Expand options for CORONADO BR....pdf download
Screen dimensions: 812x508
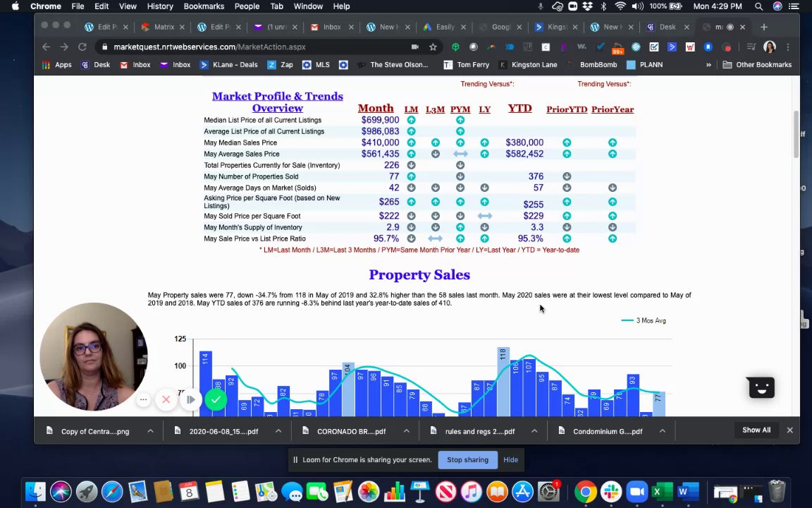[x=407, y=431]
